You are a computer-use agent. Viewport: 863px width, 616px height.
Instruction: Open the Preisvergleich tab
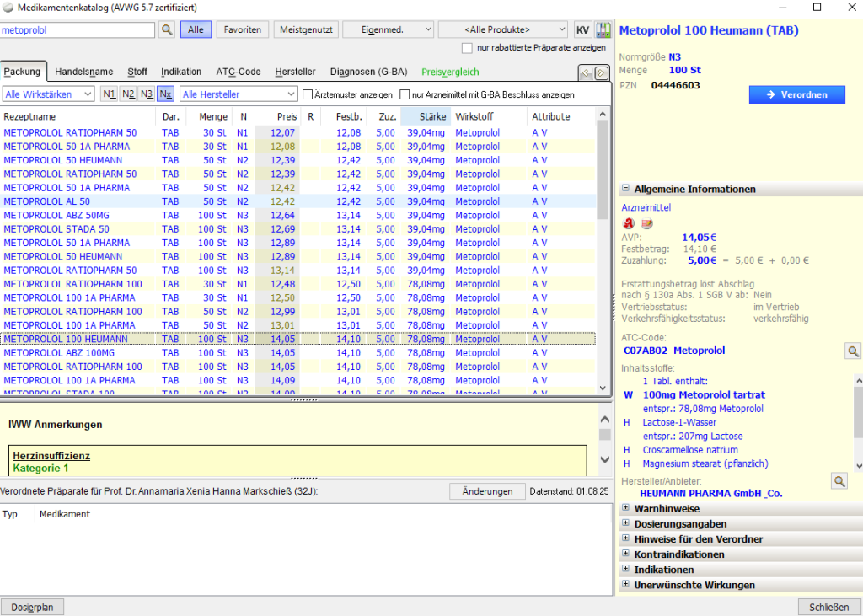click(448, 72)
